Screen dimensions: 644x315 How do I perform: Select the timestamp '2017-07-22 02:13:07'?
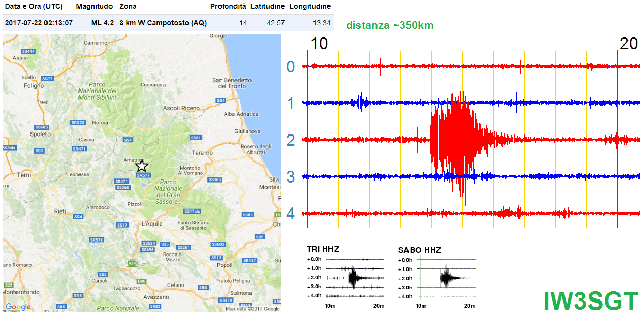pos(39,23)
